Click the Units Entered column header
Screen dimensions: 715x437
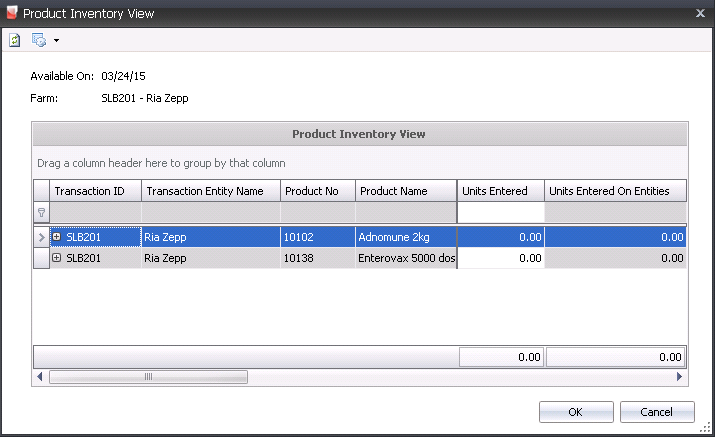pyautogui.click(x=500, y=191)
